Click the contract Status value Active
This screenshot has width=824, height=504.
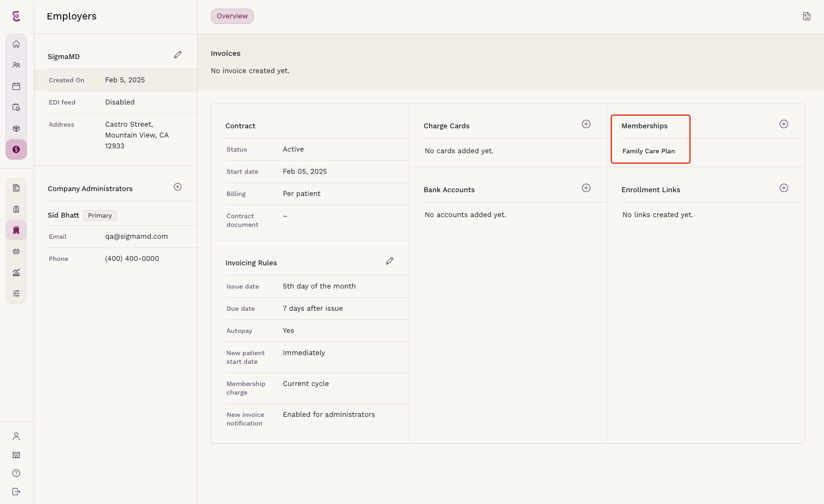pyautogui.click(x=293, y=149)
